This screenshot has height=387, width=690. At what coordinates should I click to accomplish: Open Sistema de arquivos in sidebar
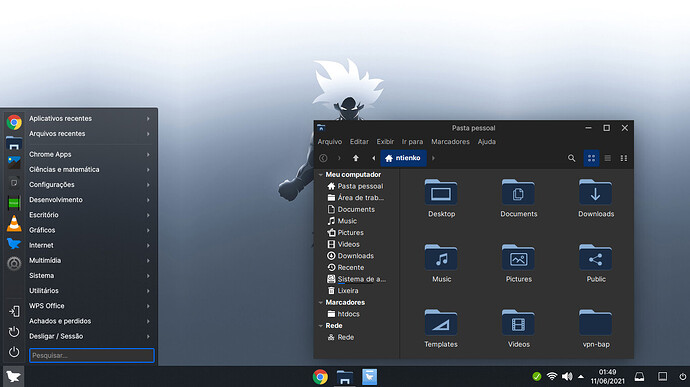[356, 279]
